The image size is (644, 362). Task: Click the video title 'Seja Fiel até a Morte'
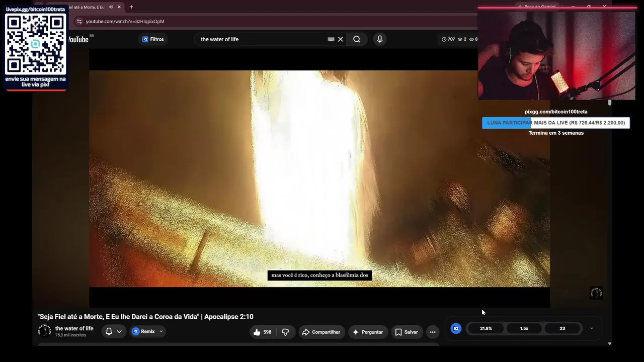click(145, 317)
